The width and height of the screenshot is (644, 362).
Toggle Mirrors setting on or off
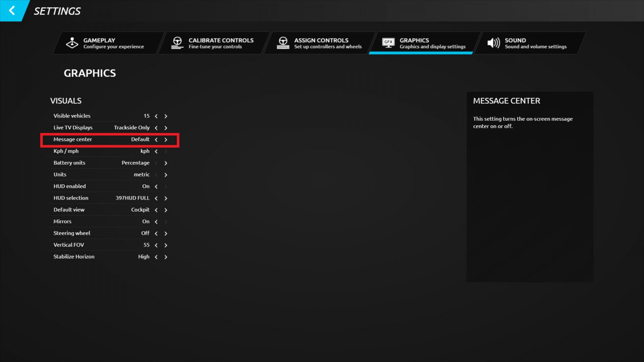coord(156,221)
